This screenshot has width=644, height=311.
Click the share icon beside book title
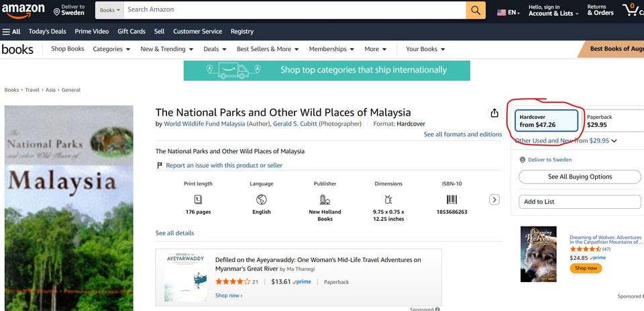pyautogui.click(x=494, y=113)
